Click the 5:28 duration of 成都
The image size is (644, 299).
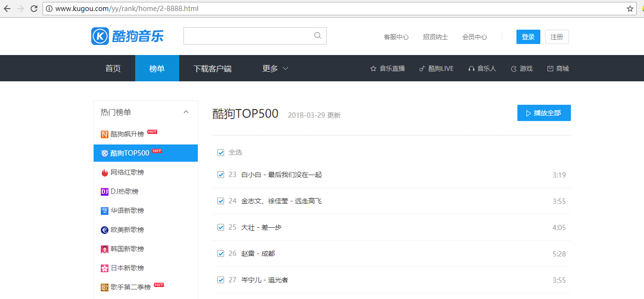pyautogui.click(x=559, y=254)
